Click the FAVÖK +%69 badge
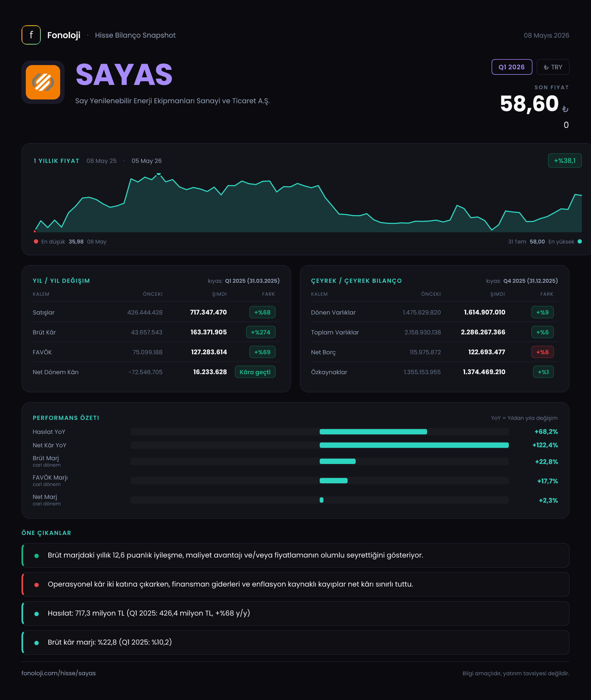This screenshot has height=700, width=591. coord(262,352)
